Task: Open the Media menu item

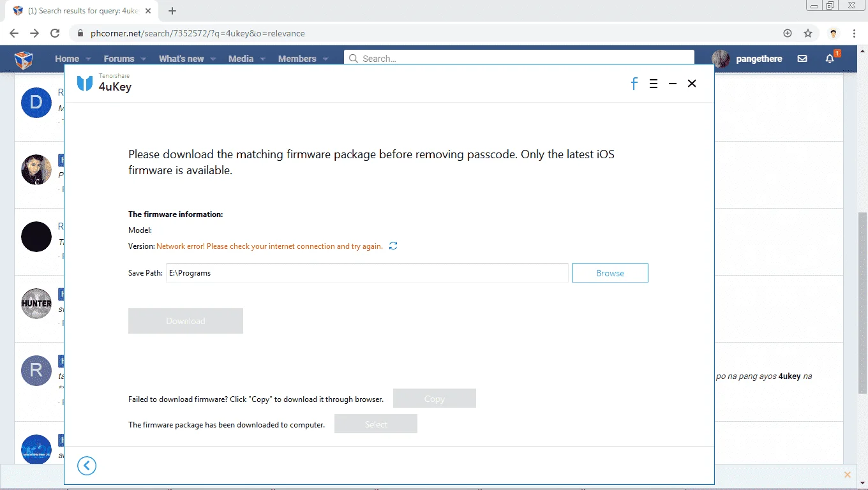Action: click(x=241, y=59)
